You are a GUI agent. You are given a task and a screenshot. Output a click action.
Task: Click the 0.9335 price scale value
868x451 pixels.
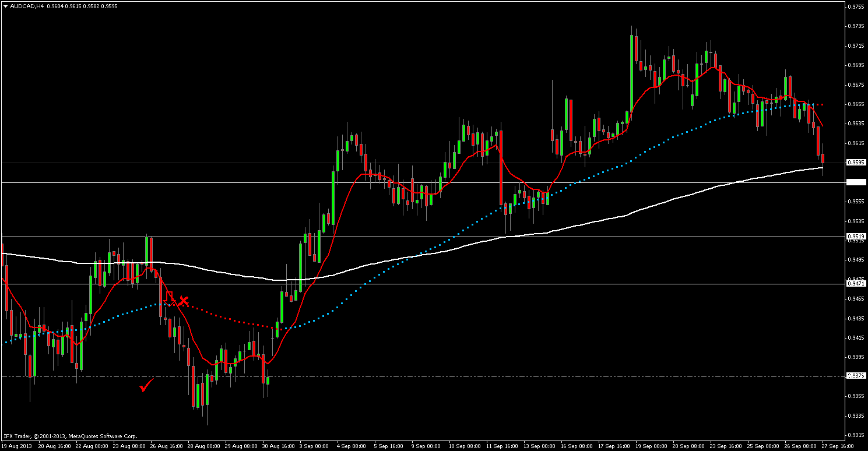tap(857, 415)
